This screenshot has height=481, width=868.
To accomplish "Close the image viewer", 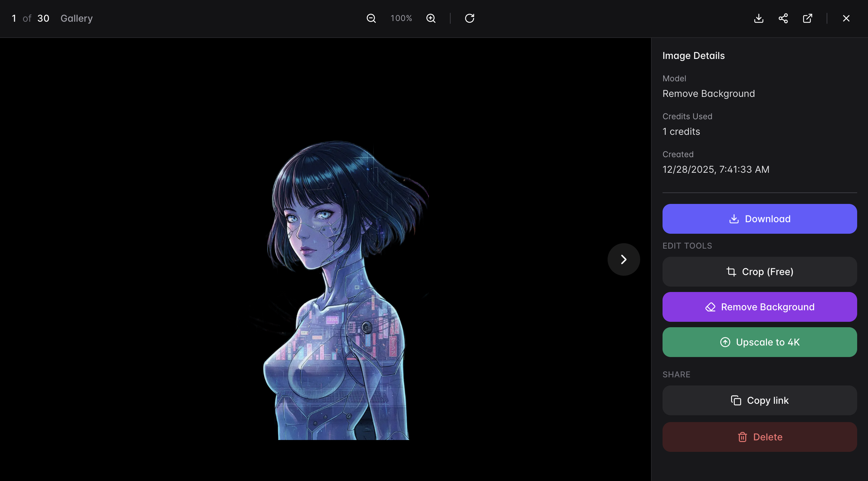I will [x=846, y=18].
